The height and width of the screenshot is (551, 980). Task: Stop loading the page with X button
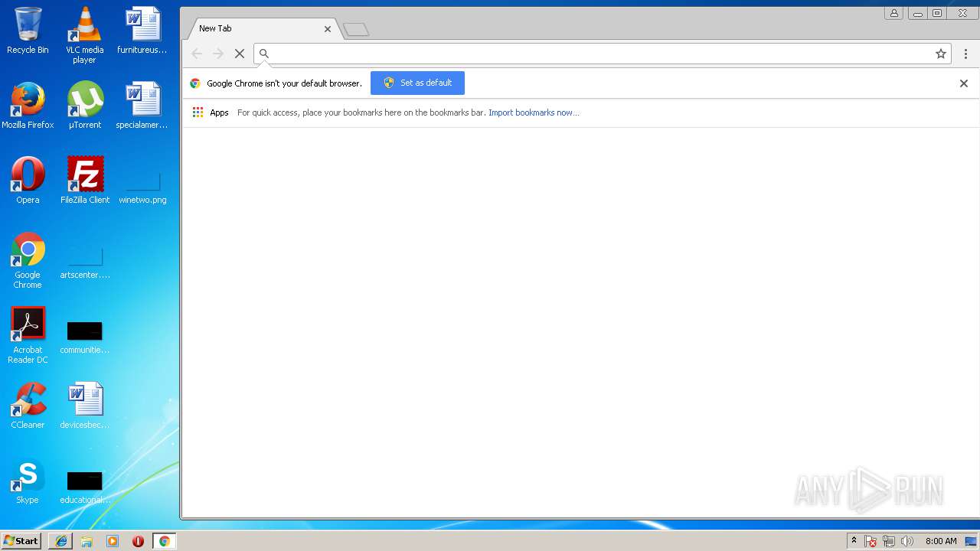coord(240,54)
